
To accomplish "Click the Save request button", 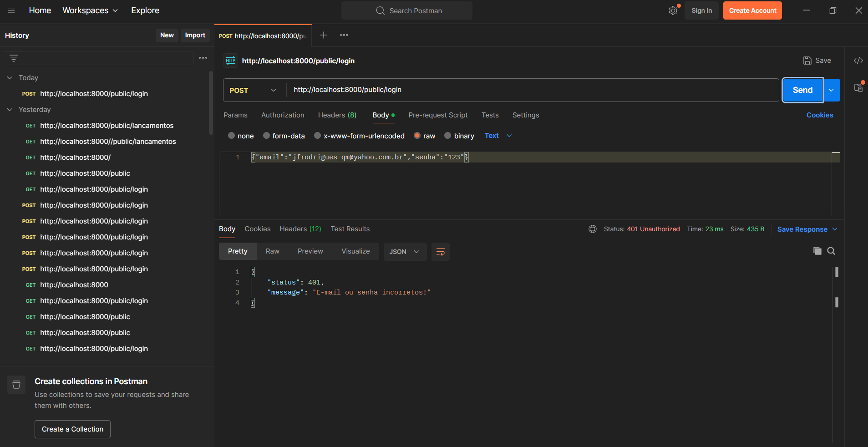I will click(817, 61).
